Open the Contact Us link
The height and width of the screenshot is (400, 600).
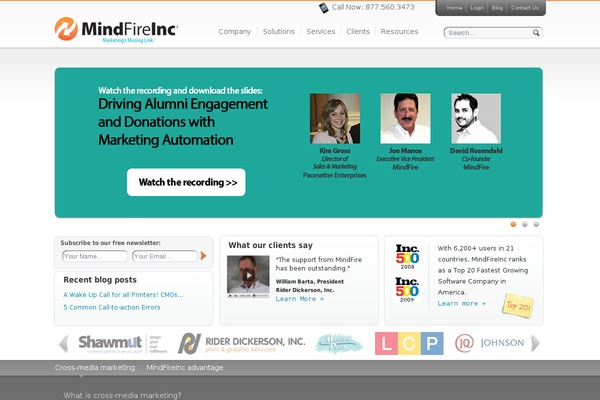point(524,8)
